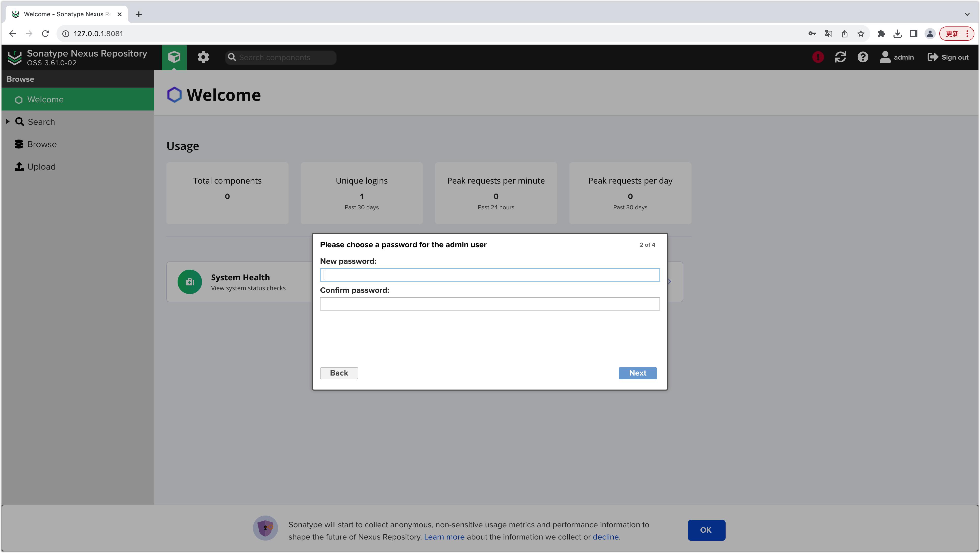Click the decline link
980x553 pixels.
(606, 537)
